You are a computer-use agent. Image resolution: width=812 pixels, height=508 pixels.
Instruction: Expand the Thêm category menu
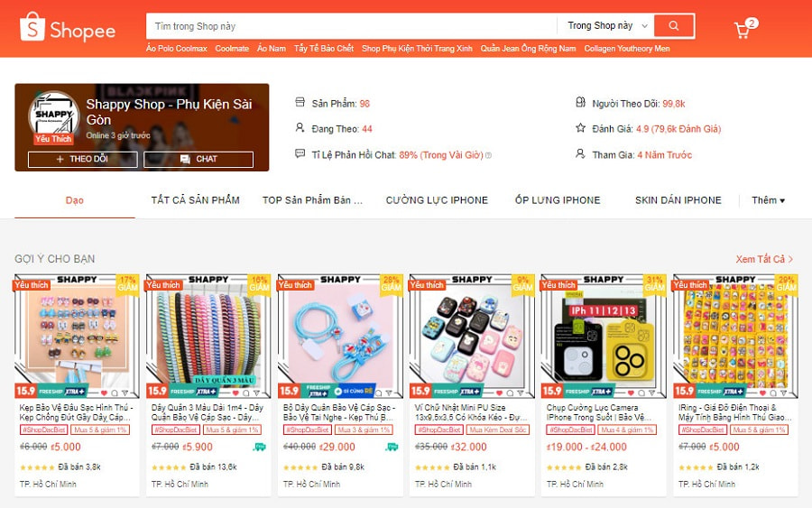pos(769,200)
